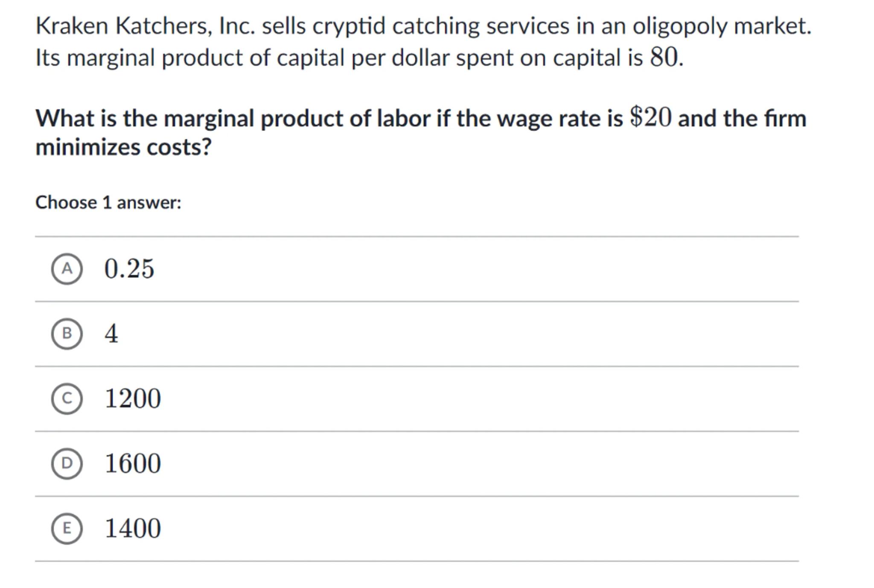Select radio button A
Image resolution: width=874 pixels, height=588 pixels.
(x=67, y=269)
